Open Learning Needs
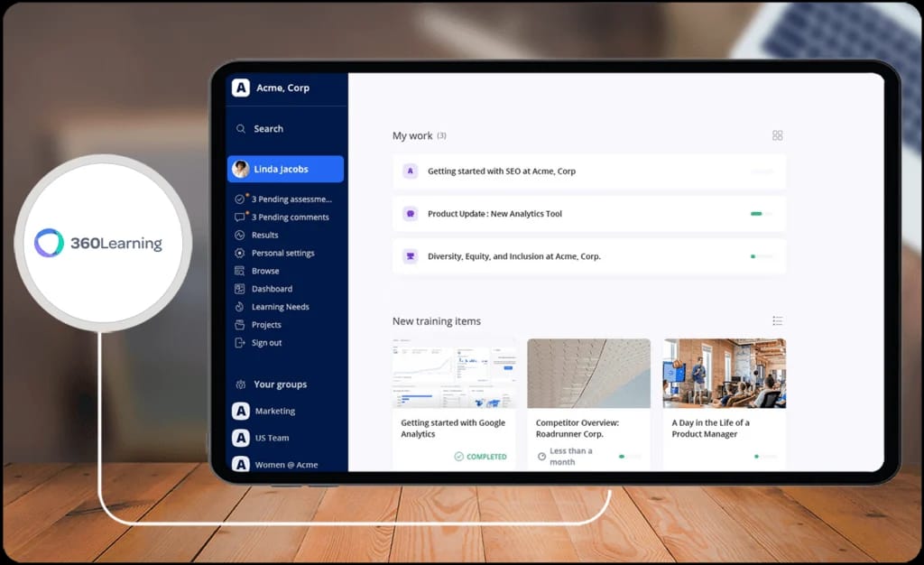Viewport: 924px width, 565px height. (280, 307)
